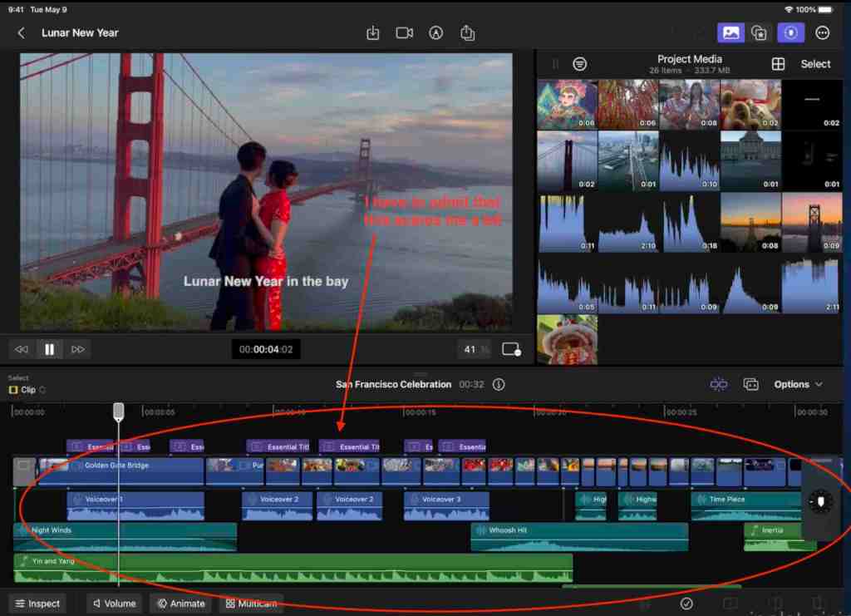Open the Inspect tab
The width and height of the screenshot is (851, 616).
[38, 604]
